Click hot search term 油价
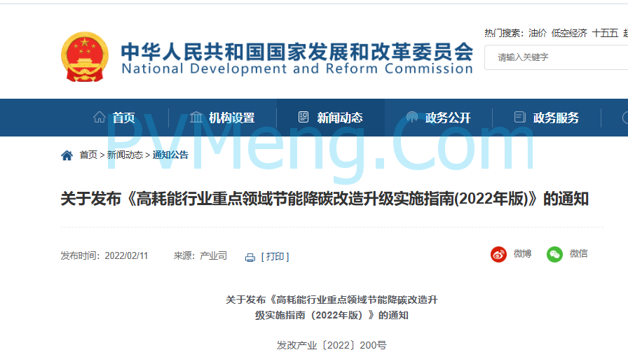Viewport: 628px width, 364px height. (x=538, y=33)
